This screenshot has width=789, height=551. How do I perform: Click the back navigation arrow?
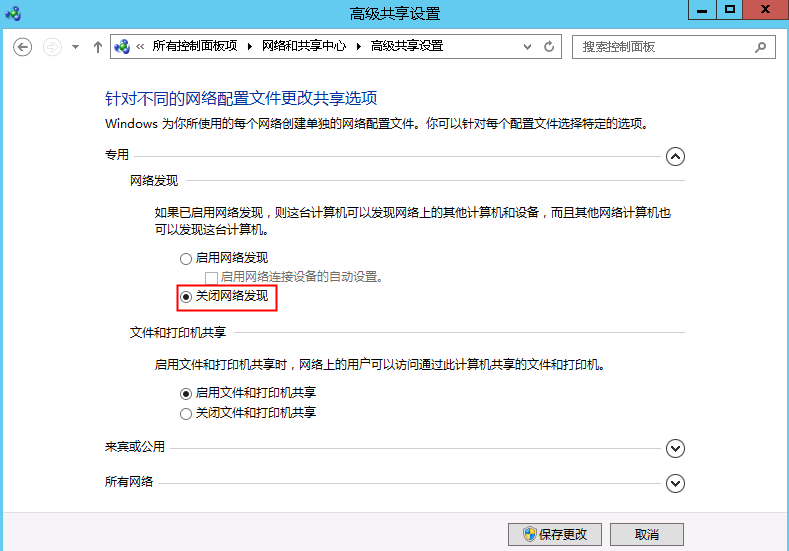(x=22, y=47)
